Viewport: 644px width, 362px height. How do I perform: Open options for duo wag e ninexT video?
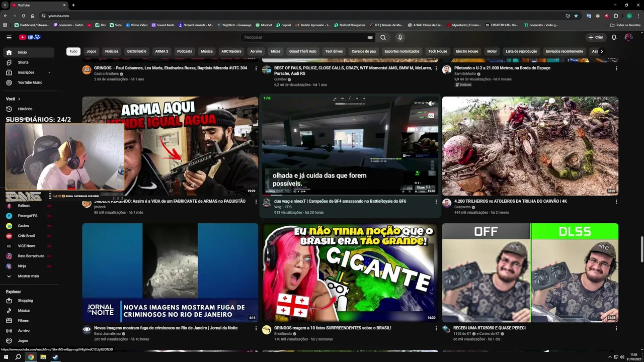436,202
